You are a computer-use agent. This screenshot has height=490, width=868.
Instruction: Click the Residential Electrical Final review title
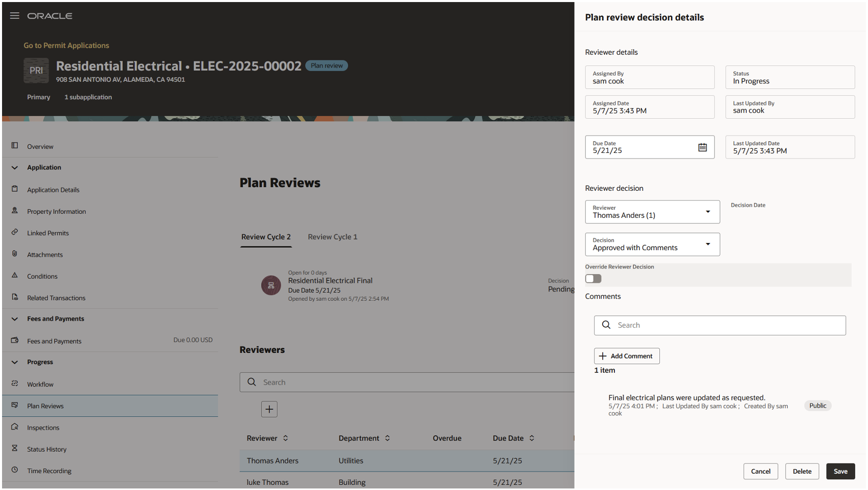pyautogui.click(x=330, y=281)
